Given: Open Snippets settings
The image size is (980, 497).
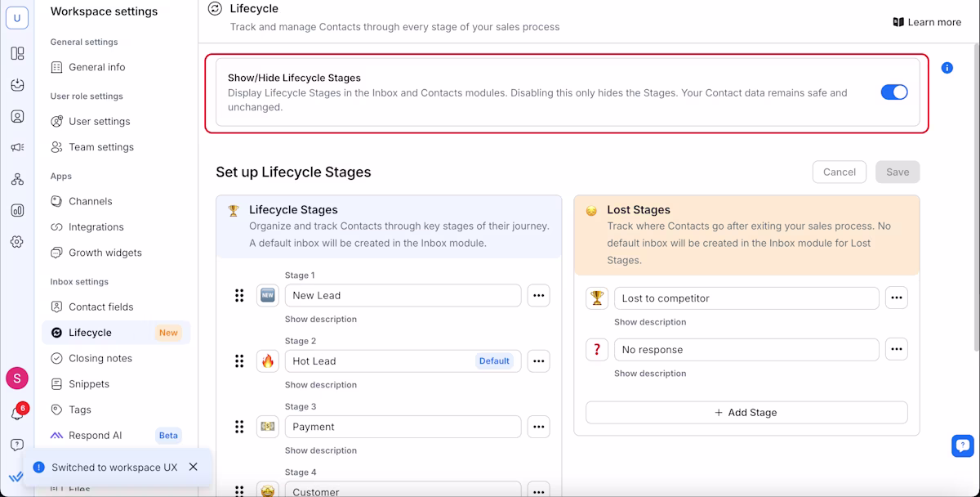Looking at the screenshot, I should pyautogui.click(x=116, y=383).
